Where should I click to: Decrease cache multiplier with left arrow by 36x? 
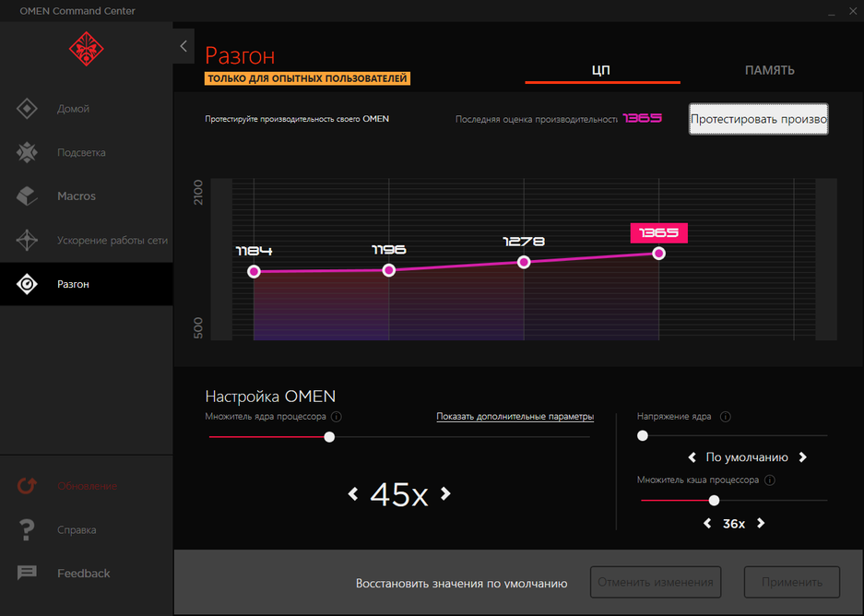(707, 524)
